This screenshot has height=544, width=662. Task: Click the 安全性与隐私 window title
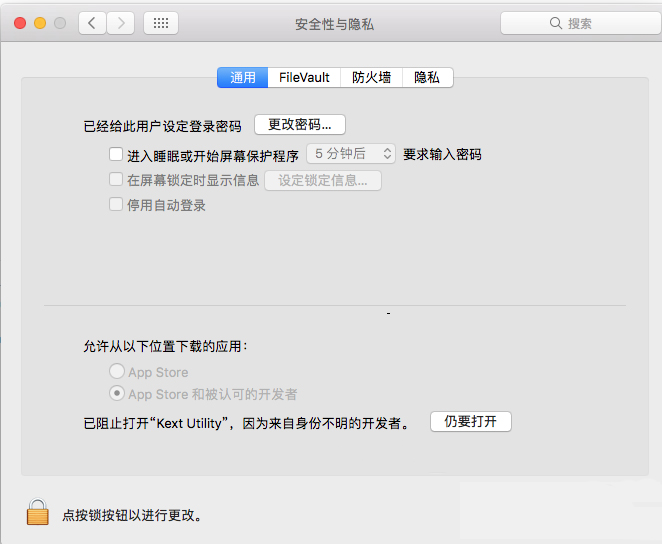point(334,24)
